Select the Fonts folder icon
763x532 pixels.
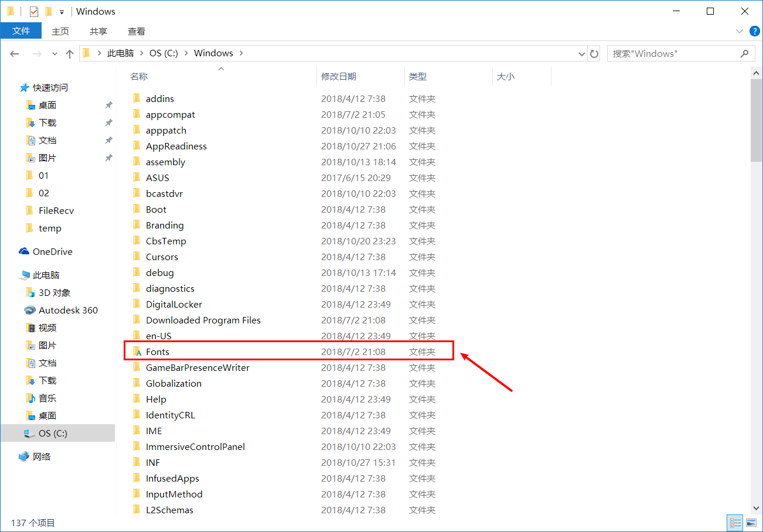coord(137,352)
